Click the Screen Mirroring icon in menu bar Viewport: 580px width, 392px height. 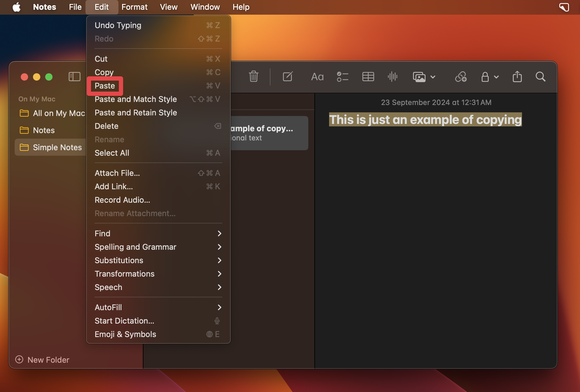tap(564, 7)
